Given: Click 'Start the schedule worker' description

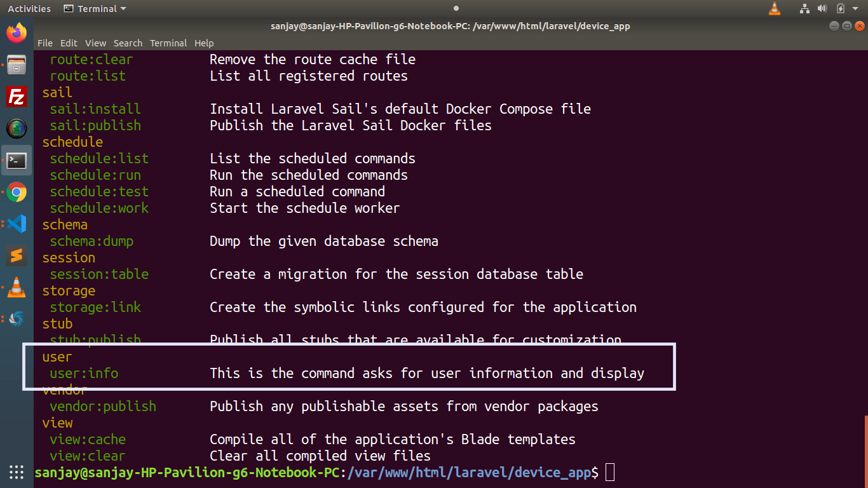Looking at the screenshot, I should coord(305,208).
